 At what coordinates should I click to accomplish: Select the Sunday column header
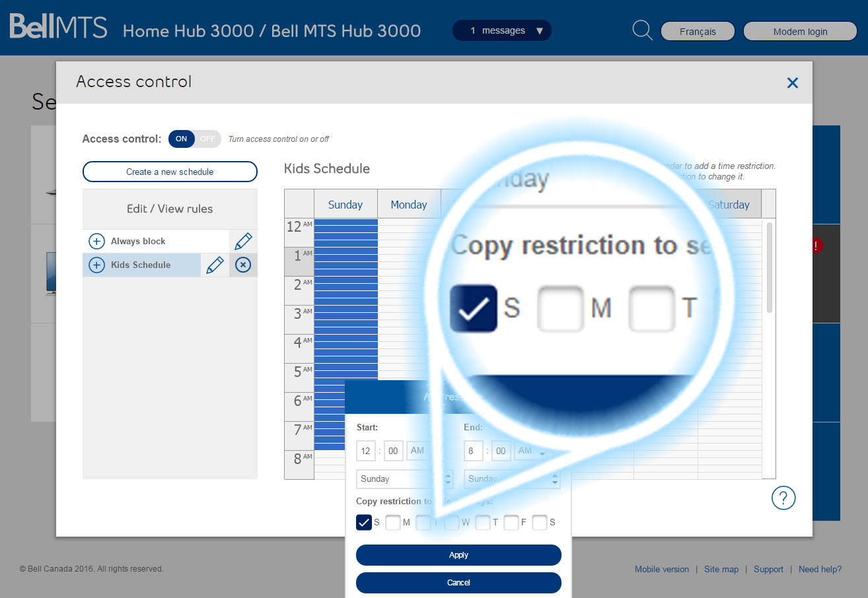(x=345, y=205)
